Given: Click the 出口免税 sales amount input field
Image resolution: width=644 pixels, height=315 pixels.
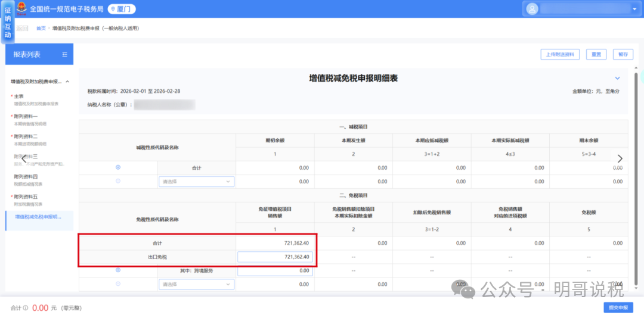Looking at the screenshot, I should tap(275, 257).
